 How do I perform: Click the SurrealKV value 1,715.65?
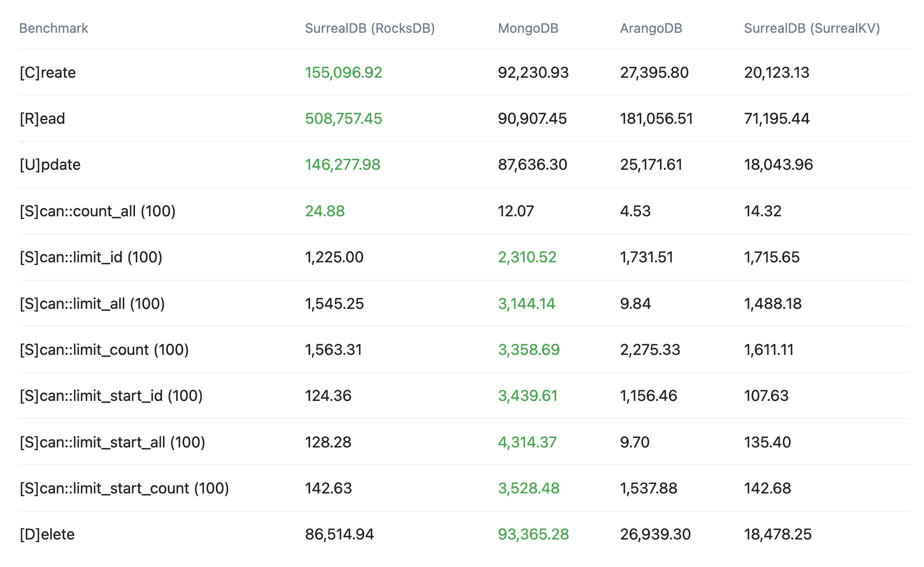tap(772, 257)
